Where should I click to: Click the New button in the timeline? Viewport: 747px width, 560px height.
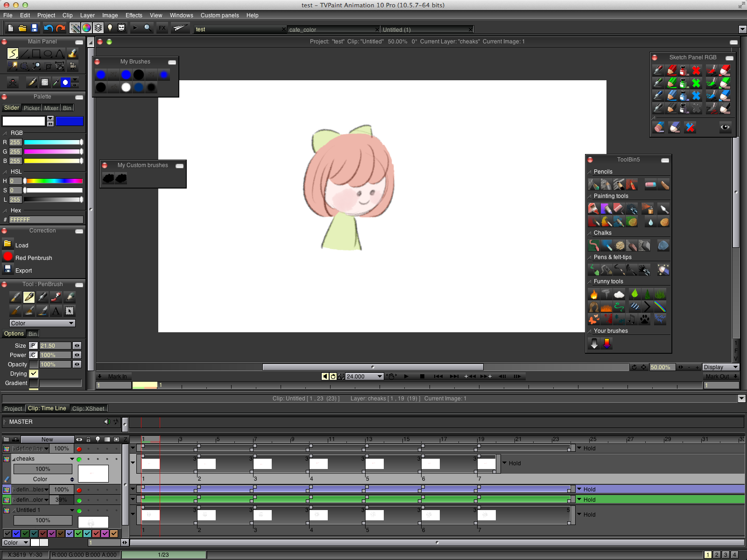[46, 439]
